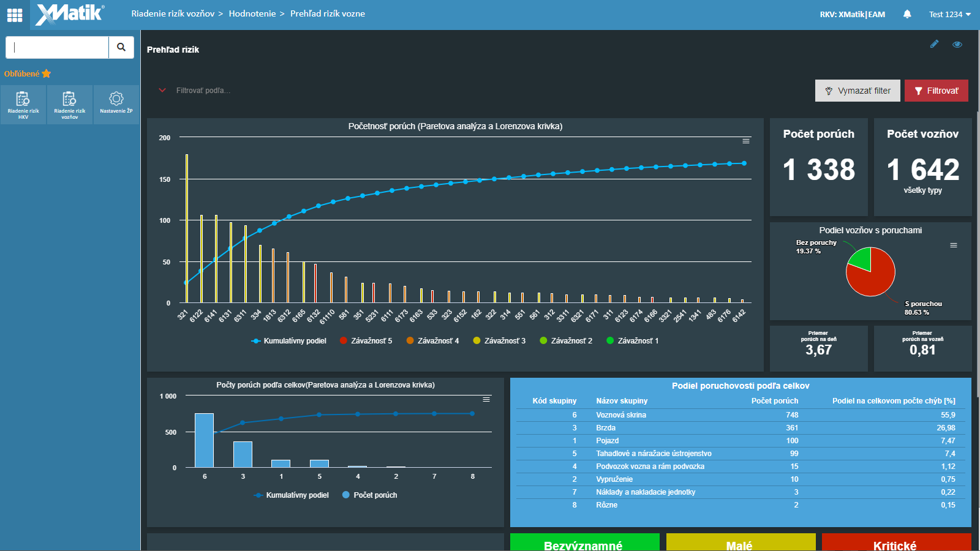Open the Hodnotenie breadcrumb item

pos(252,13)
